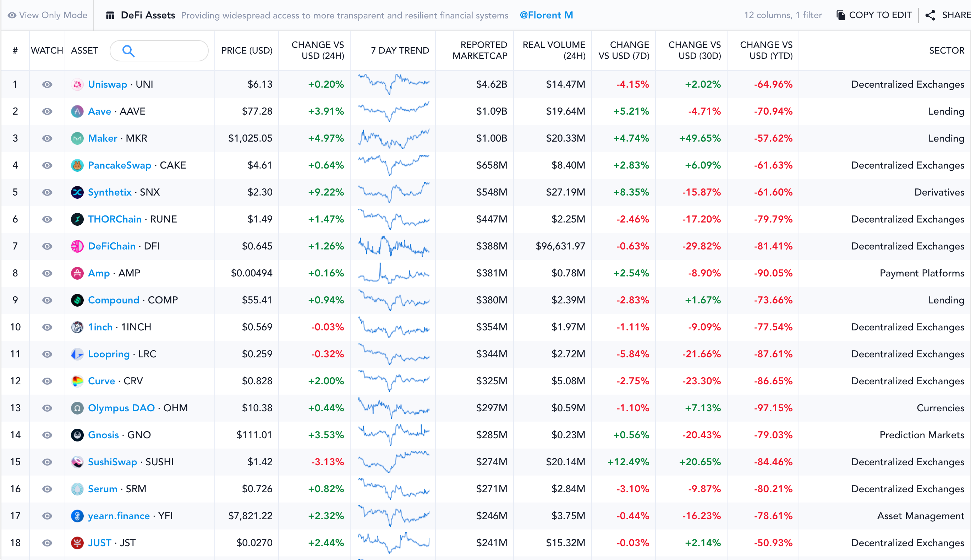
Task: Click the asset search input field
Action: (159, 51)
